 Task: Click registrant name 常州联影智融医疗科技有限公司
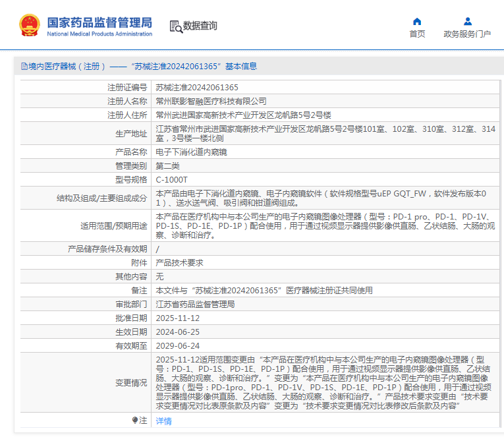point(211,101)
